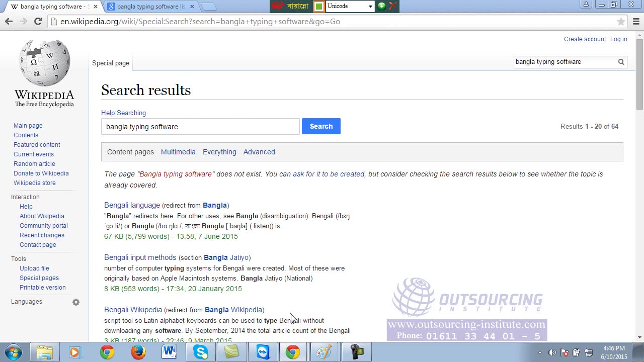This screenshot has width=644, height=362.
Task: Go to Main page in the sidebar
Action: (x=28, y=126)
